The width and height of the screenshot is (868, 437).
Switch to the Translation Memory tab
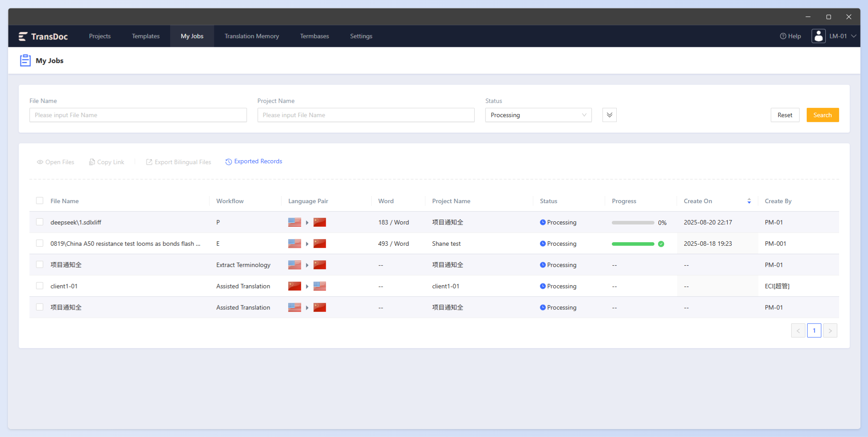click(x=252, y=36)
